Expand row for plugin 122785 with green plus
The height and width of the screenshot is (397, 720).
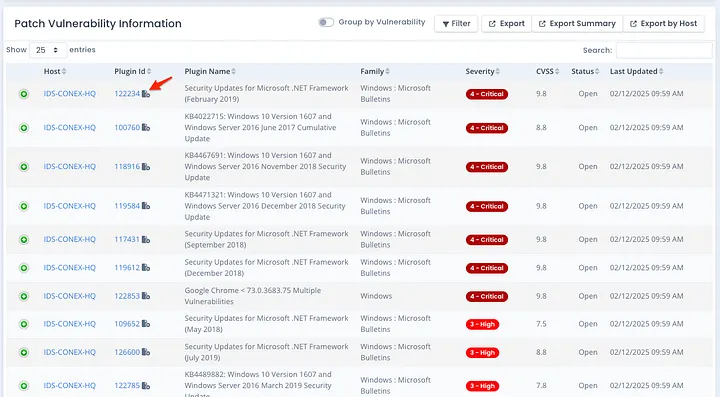(x=24, y=386)
